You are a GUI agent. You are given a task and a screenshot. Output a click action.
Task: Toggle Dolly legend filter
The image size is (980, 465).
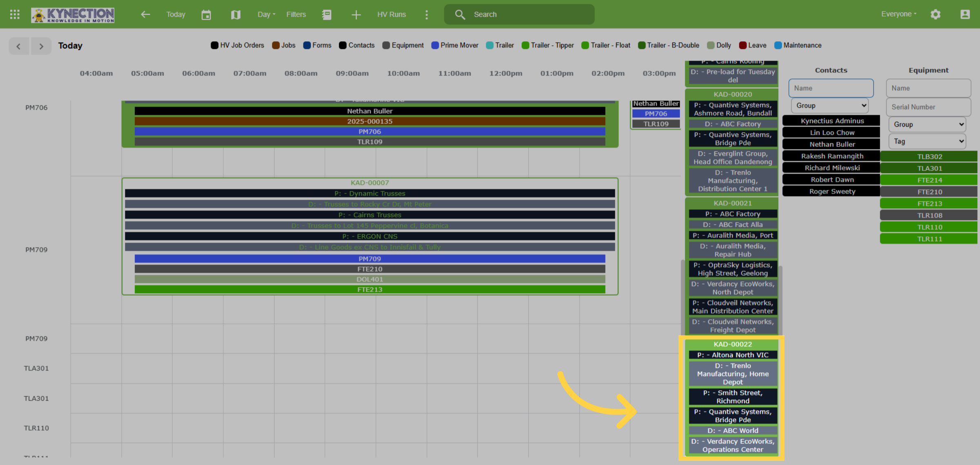tap(719, 45)
